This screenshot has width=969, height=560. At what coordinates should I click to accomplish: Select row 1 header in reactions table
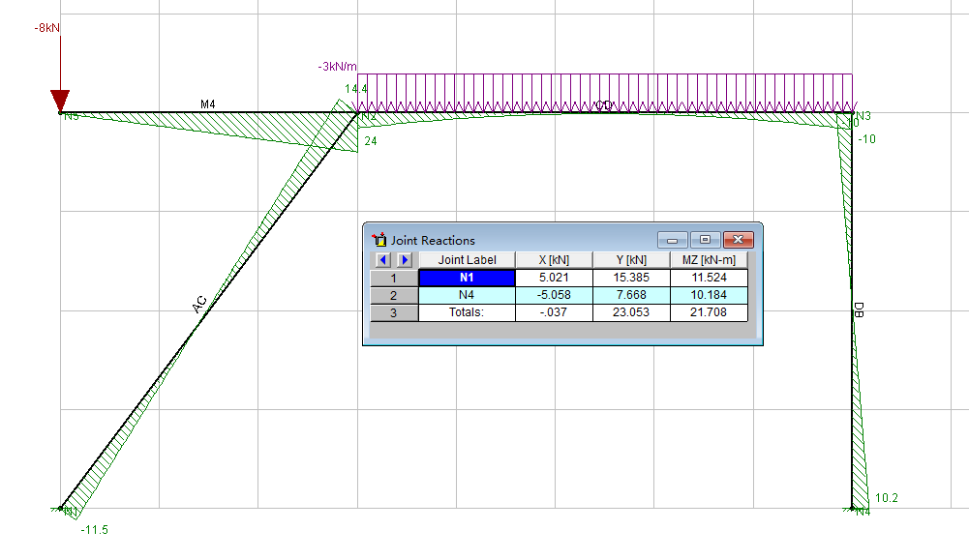394,278
